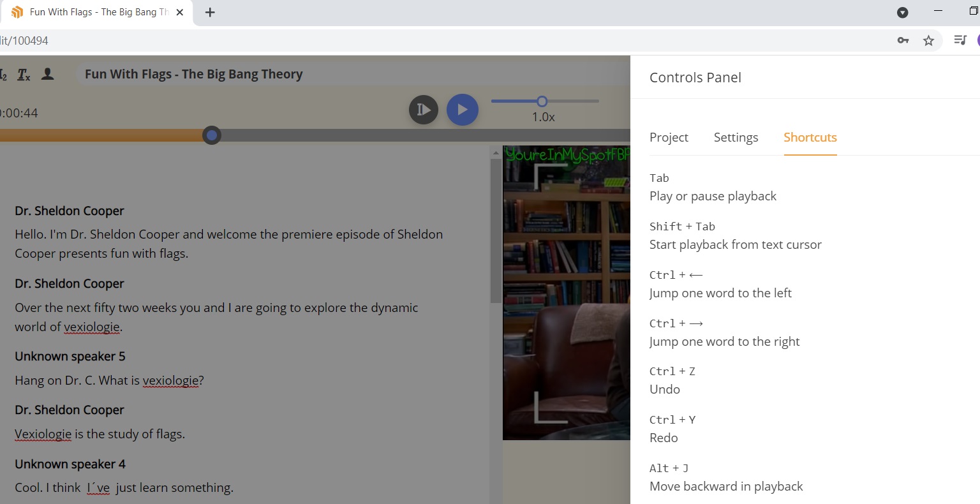
Task: Switch to the Project tab
Action: pyautogui.click(x=669, y=137)
